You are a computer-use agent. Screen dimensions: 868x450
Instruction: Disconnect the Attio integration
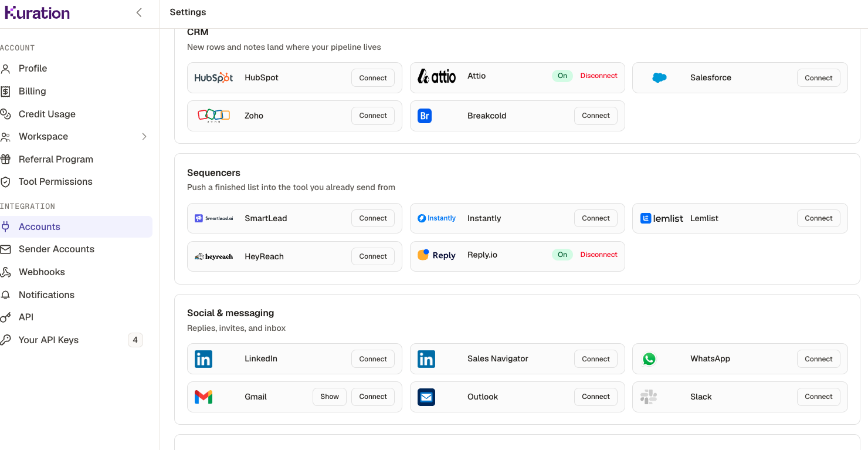599,76
